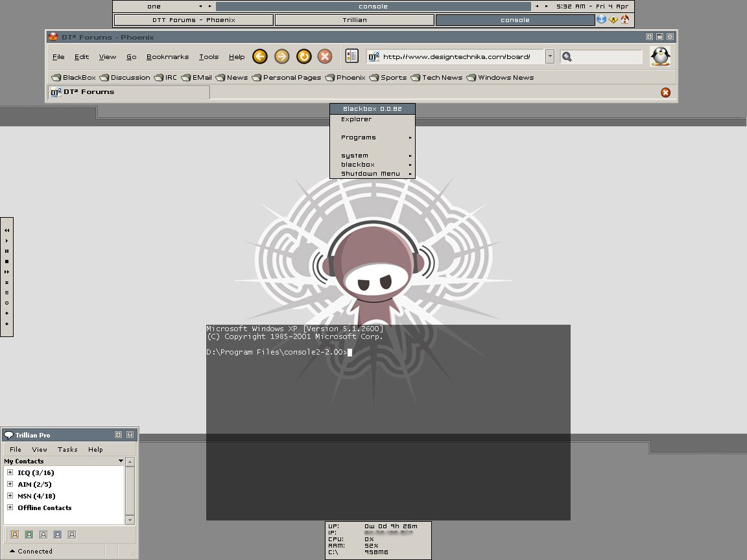The height and width of the screenshot is (560, 747).
Task: Stop playback on the vertical media bar
Action: point(6,261)
